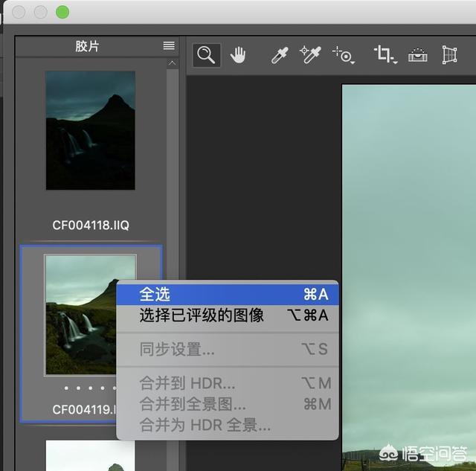
Task: Open the 胶片 filmstrip panel menu
Action: click(169, 46)
